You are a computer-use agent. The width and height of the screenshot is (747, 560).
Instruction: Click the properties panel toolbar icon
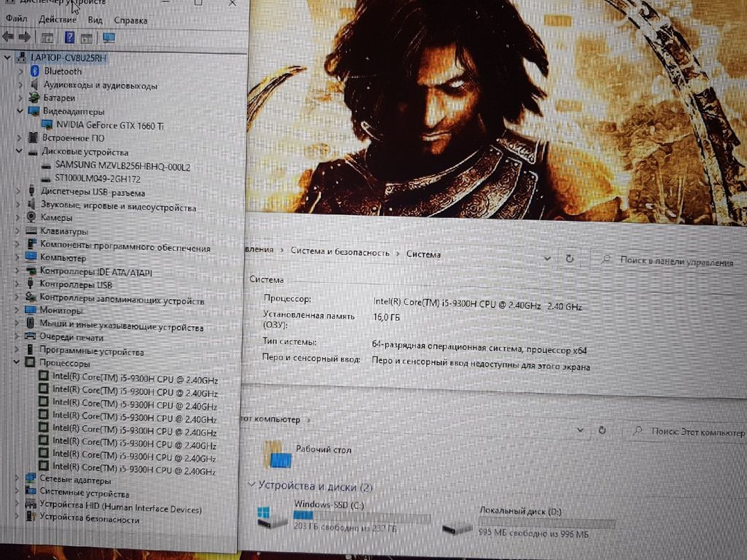[86, 38]
